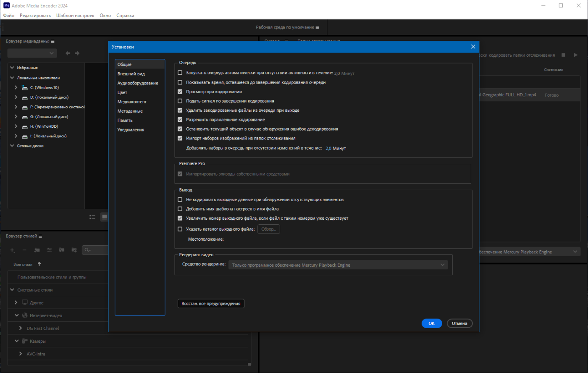
Task: Uncheck 'Разрешить параллельное кодирование'
Action: 180,120
